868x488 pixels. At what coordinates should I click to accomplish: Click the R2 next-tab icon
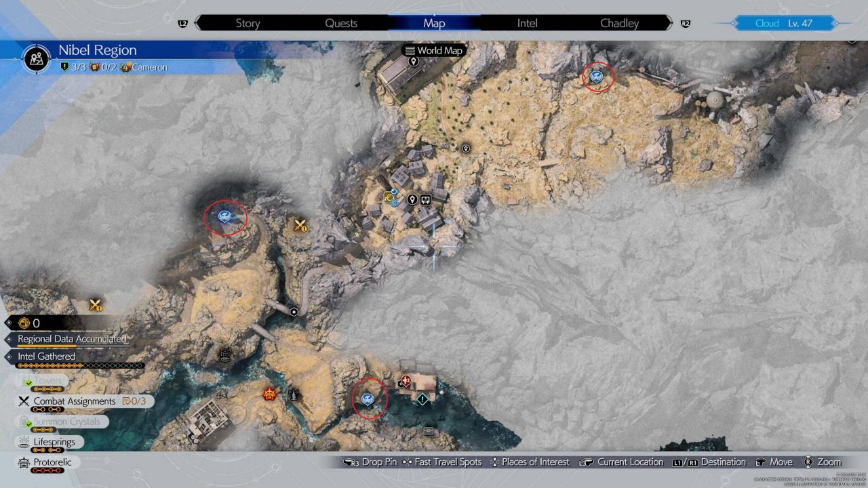pyautogui.click(x=686, y=24)
